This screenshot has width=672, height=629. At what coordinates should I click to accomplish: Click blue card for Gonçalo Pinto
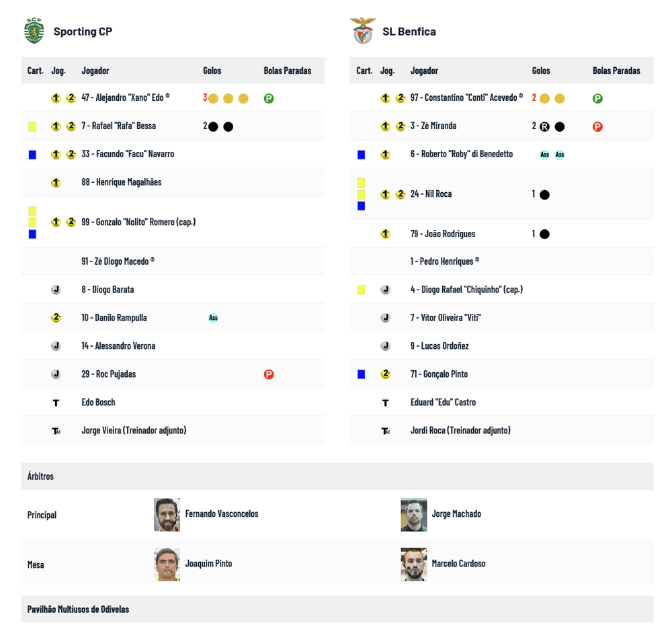(362, 374)
